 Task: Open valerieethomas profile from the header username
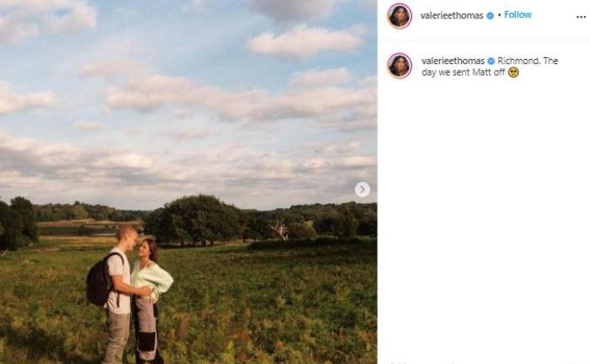[x=452, y=15]
